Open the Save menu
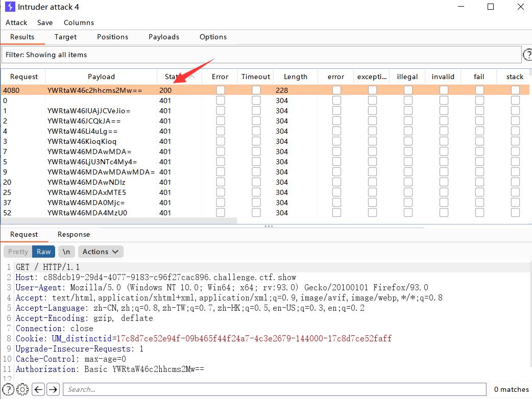This screenshot has height=399, width=532. point(45,22)
